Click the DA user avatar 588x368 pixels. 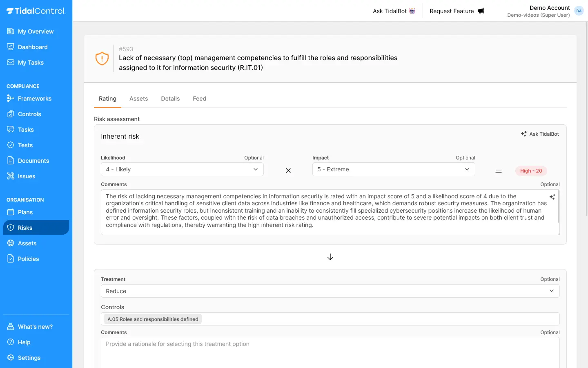click(x=579, y=11)
